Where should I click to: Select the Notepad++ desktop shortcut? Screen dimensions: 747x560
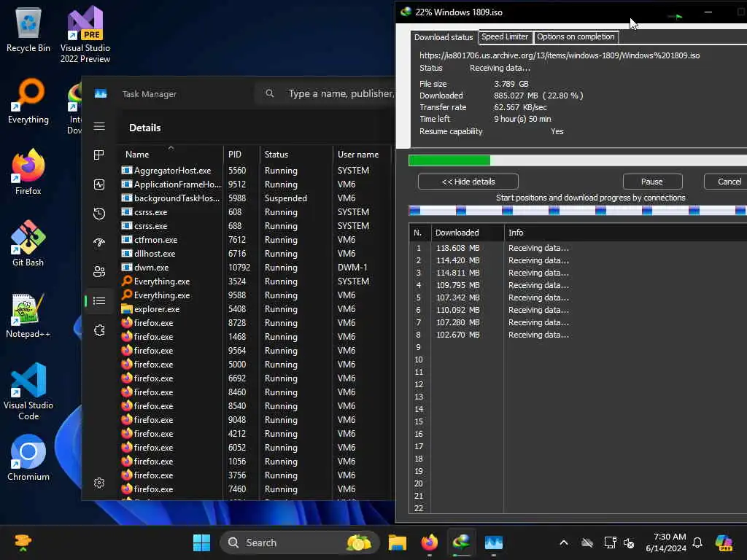tap(28, 315)
